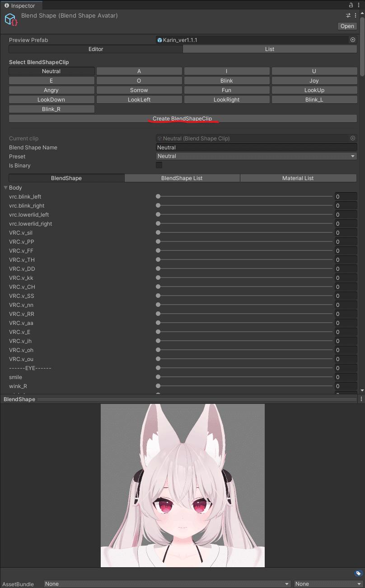Open the Inspector tab three-dot menu
365x588 pixels.
pos(358,5)
